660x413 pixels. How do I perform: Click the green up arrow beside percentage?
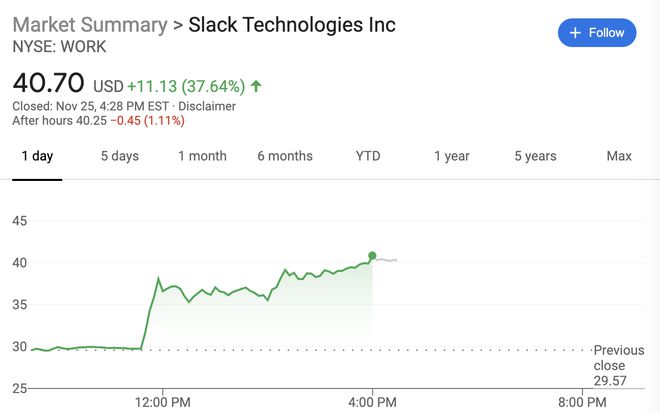pyautogui.click(x=256, y=86)
